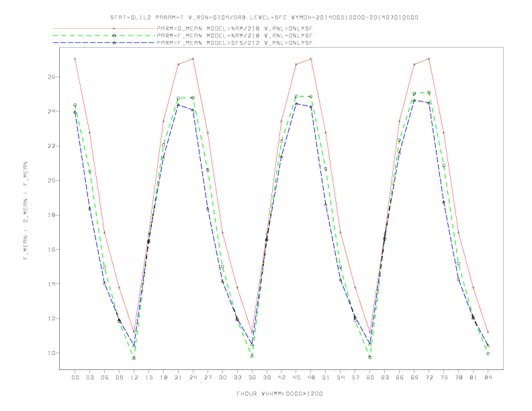Click x-axis tick label 48
Image resolution: width=532 pixels, height=411 pixels.
coord(311,377)
